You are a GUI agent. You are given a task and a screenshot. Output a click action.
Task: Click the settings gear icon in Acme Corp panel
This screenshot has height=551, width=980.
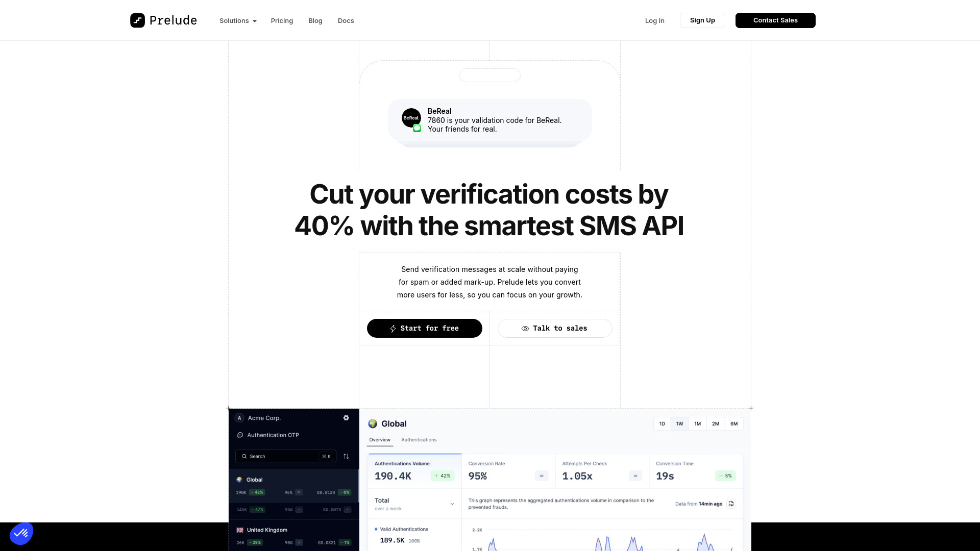[346, 418]
